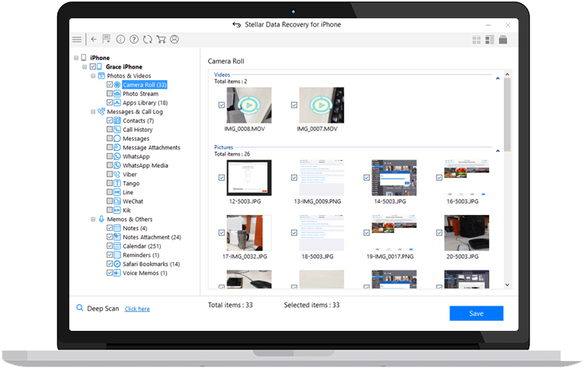Screen dimensions: 588x372
Task: Open the hamburger menu icon
Action: point(77,40)
